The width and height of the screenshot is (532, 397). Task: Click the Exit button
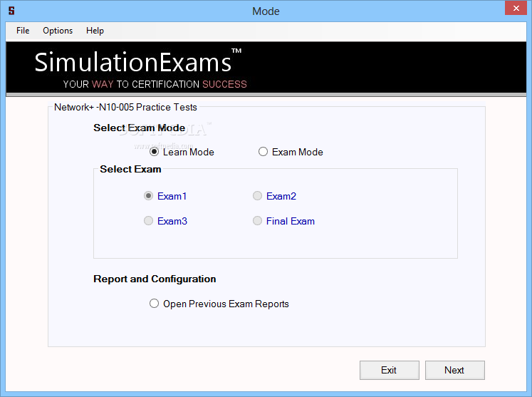click(389, 370)
